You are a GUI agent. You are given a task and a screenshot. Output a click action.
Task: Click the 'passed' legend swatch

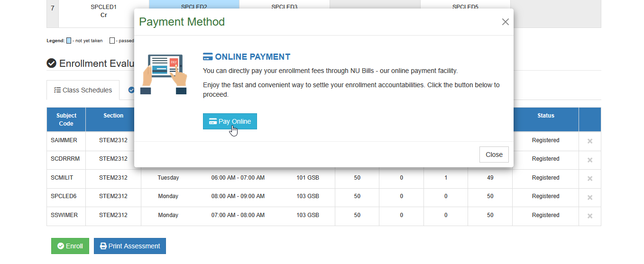pos(112,41)
